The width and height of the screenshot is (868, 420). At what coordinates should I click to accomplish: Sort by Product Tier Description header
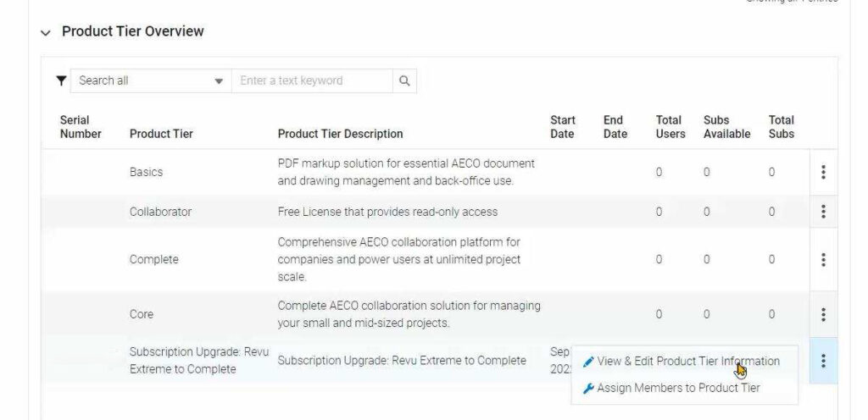coord(340,134)
